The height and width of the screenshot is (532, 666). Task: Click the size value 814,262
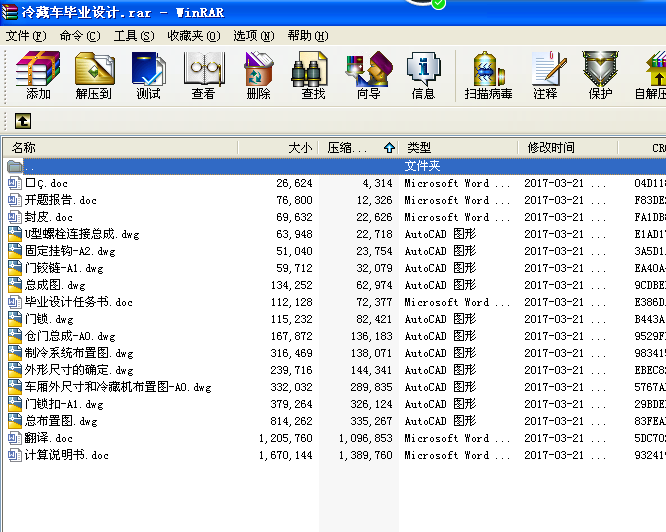tap(291, 421)
